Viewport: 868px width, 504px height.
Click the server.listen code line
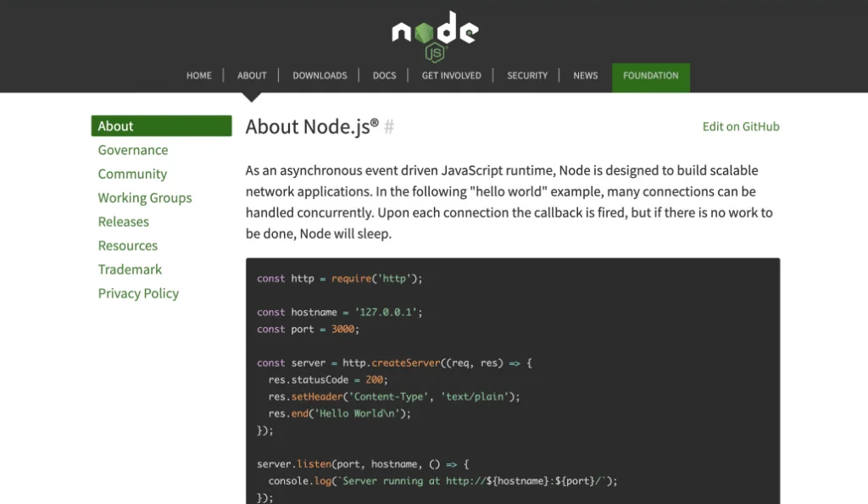click(363, 463)
